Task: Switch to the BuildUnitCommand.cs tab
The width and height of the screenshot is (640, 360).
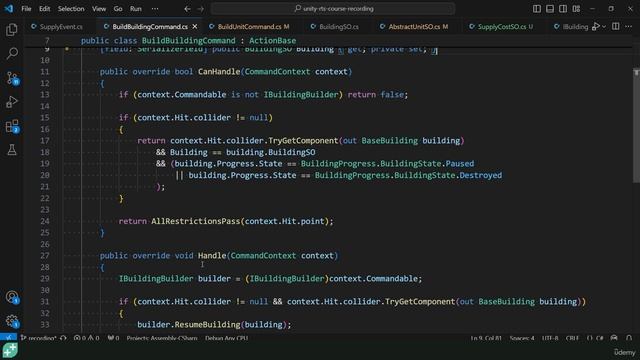Action: (x=253, y=27)
